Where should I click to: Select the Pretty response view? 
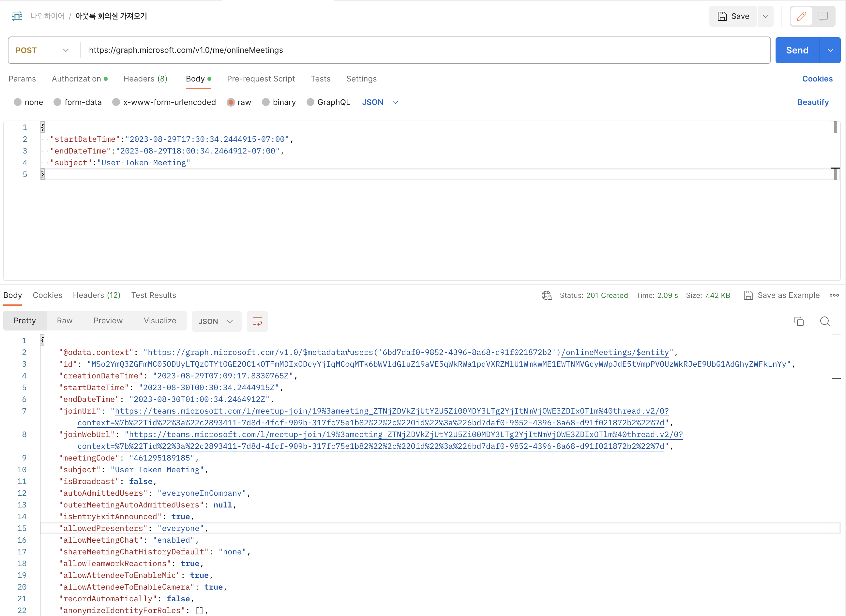(24, 321)
